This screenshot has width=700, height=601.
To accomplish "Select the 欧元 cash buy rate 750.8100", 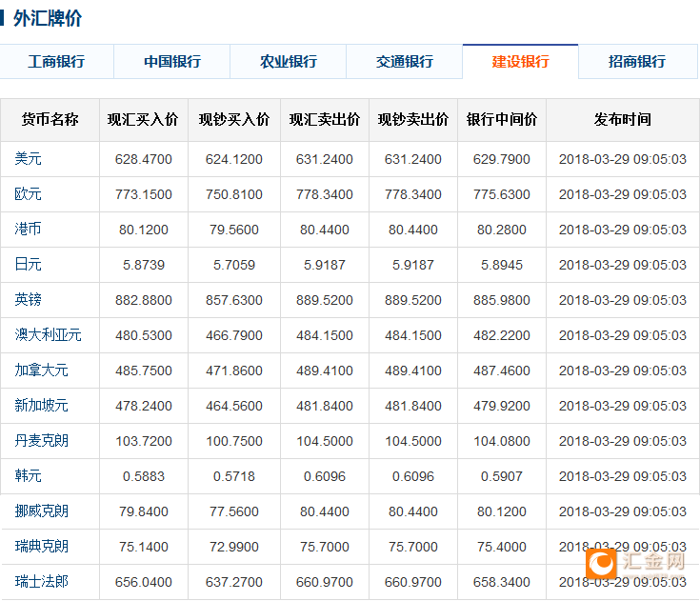I will [x=234, y=194].
